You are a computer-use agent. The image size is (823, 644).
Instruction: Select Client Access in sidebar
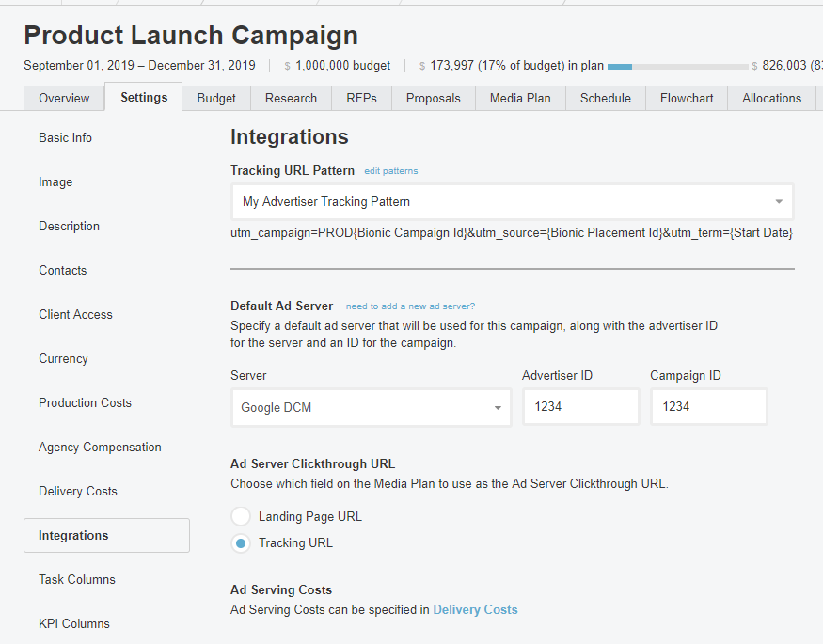click(75, 314)
